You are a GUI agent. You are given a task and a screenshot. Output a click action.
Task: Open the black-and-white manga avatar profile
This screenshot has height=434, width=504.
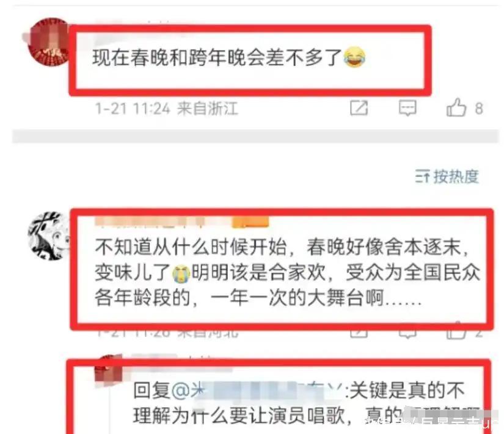click(49, 236)
